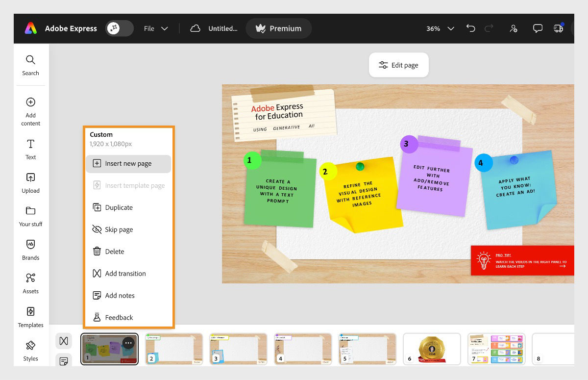Click the green number 1 circle
The image size is (588, 380).
click(252, 160)
